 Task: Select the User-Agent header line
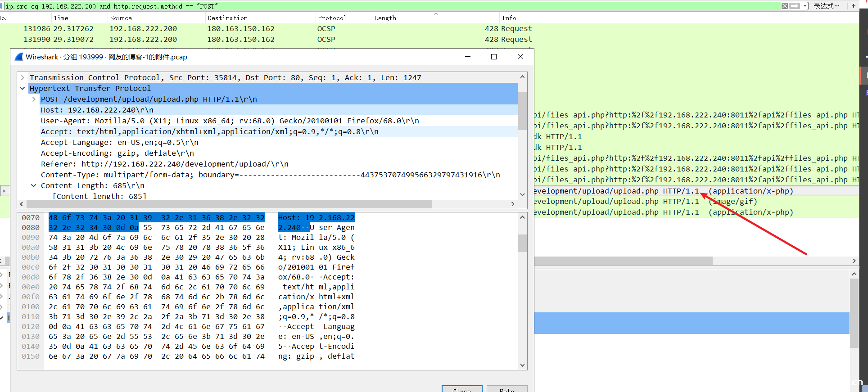tap(230, 121)
